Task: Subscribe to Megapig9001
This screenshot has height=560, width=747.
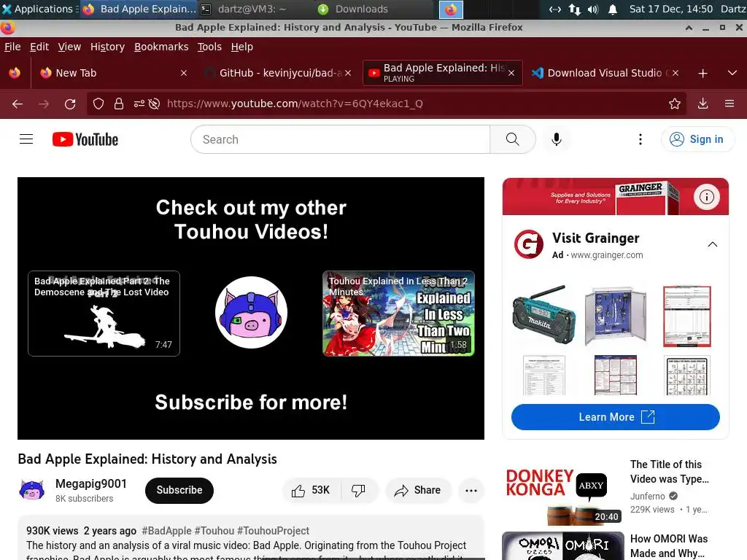Action: pyautogui.click(x=179, y=491)
